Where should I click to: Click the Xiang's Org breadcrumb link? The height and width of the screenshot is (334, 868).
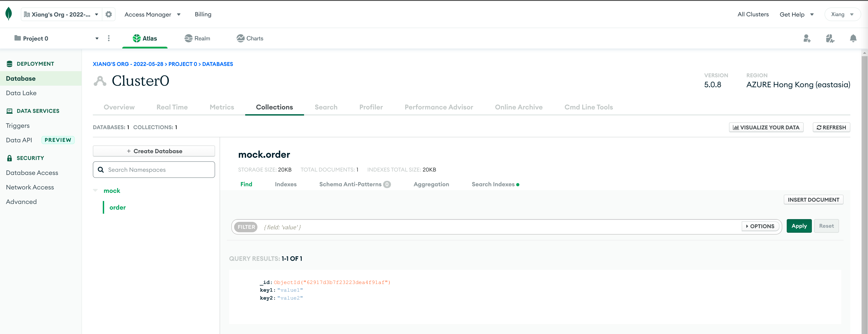pyautogui.click(x=128, y=64)
